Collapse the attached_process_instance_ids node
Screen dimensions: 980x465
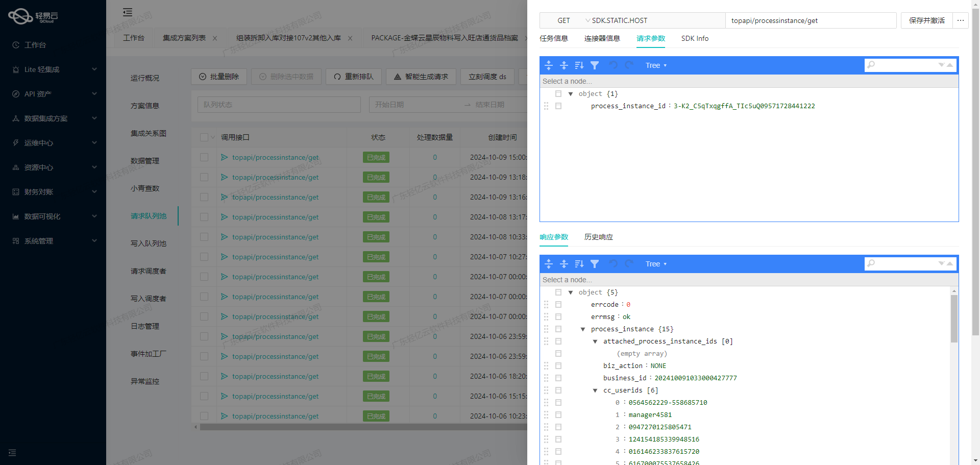point(595,341)
